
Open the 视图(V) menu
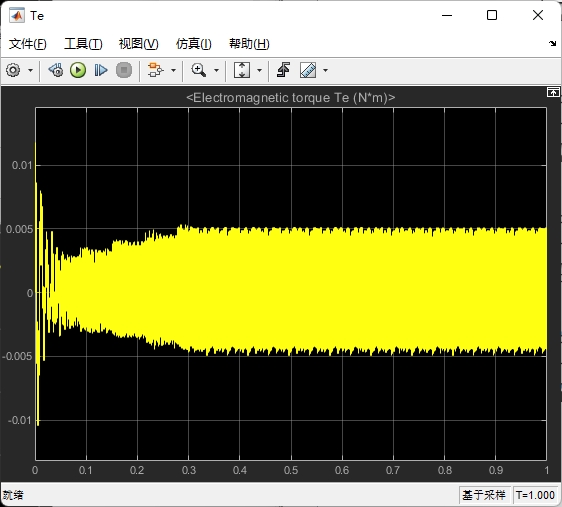point(139,44)
